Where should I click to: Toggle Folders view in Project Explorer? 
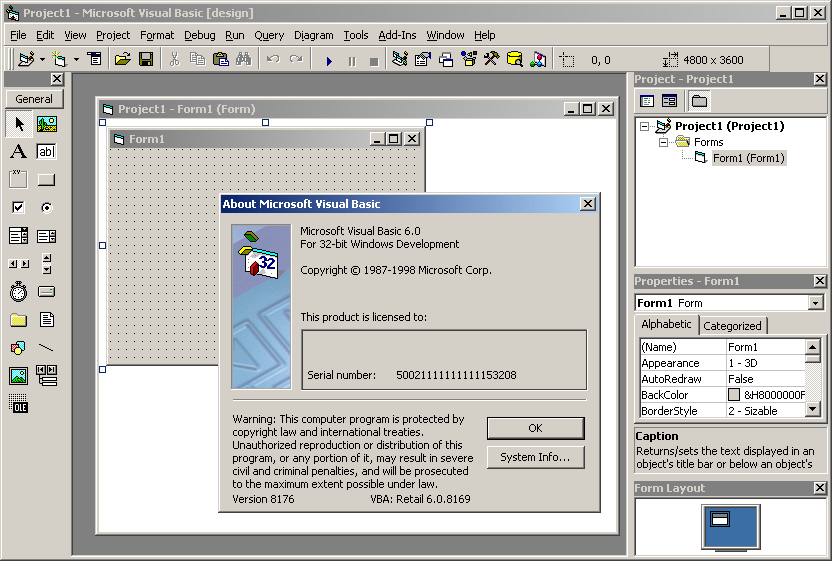pyautogui.click(x=699, y=101)
